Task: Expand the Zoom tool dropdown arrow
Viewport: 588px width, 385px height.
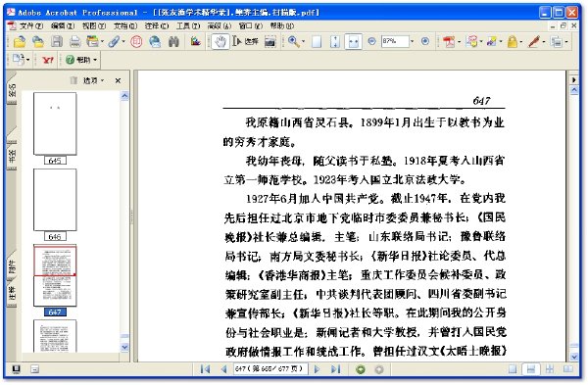Action: [x=303, y=41]
